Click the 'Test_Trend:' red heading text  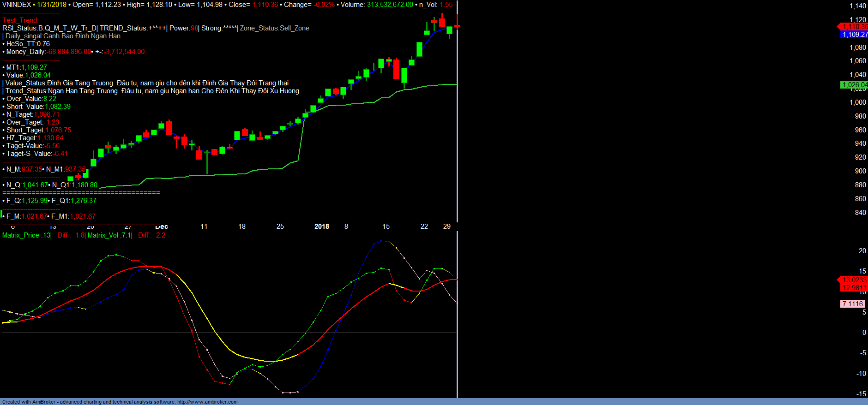20,20
